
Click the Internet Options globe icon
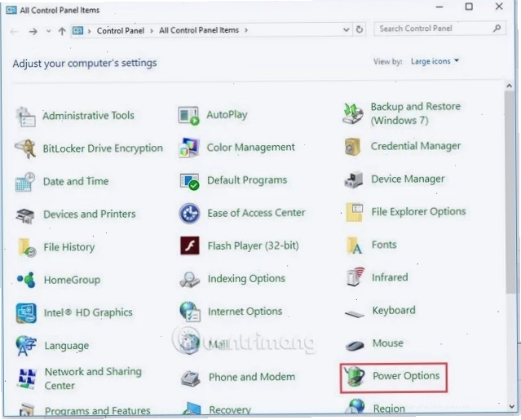click(x=190, y=312)
